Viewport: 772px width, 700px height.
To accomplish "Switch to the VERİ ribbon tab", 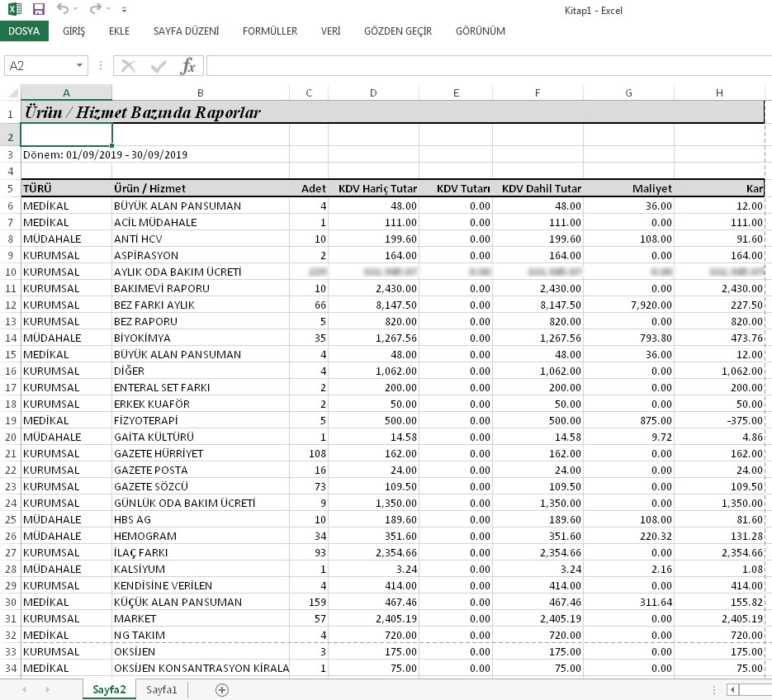I will point(330,31).
